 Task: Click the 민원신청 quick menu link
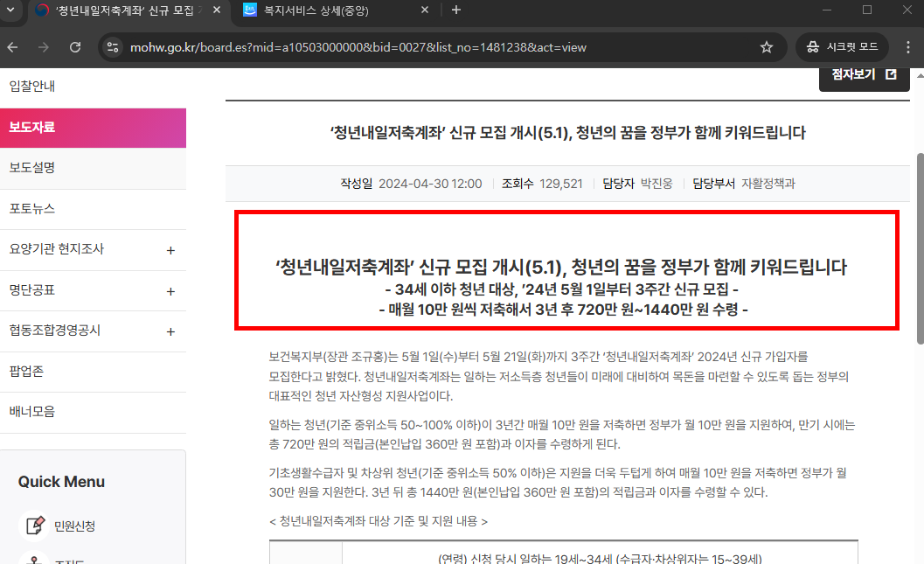[75, 526]
